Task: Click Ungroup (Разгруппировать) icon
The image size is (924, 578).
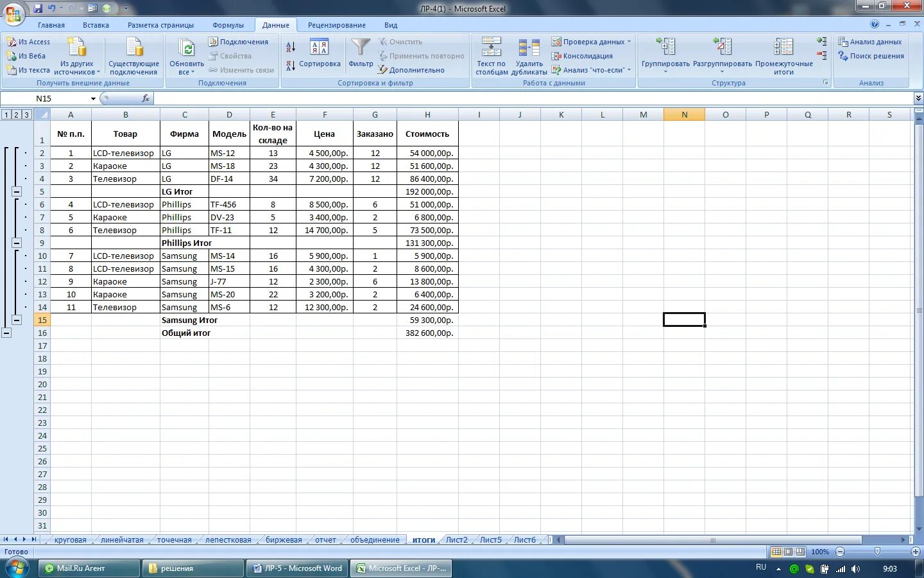Action: tap(723, 46)
